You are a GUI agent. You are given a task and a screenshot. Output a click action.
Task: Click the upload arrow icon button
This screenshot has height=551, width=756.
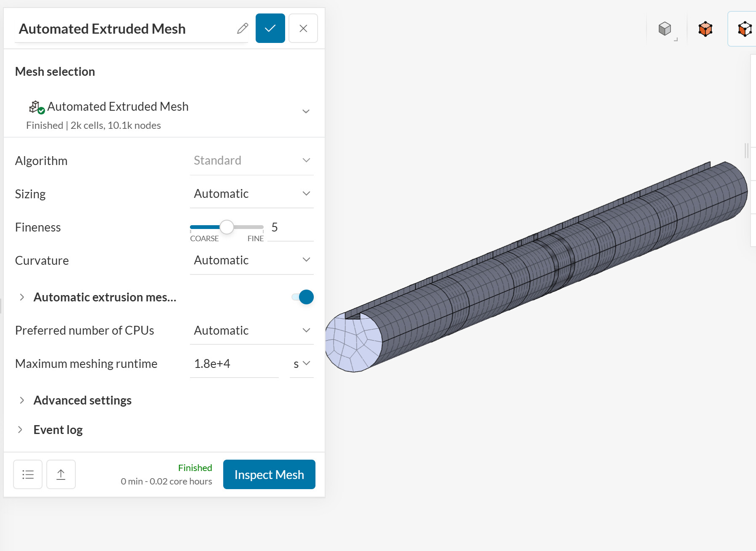tap(61, 474)
